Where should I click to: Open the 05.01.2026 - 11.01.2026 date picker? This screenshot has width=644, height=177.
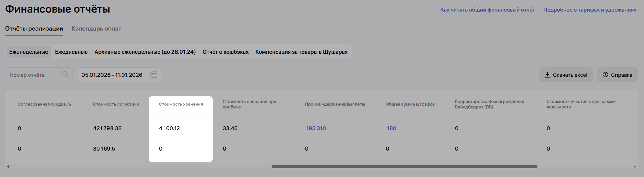(x=112, y=75)
